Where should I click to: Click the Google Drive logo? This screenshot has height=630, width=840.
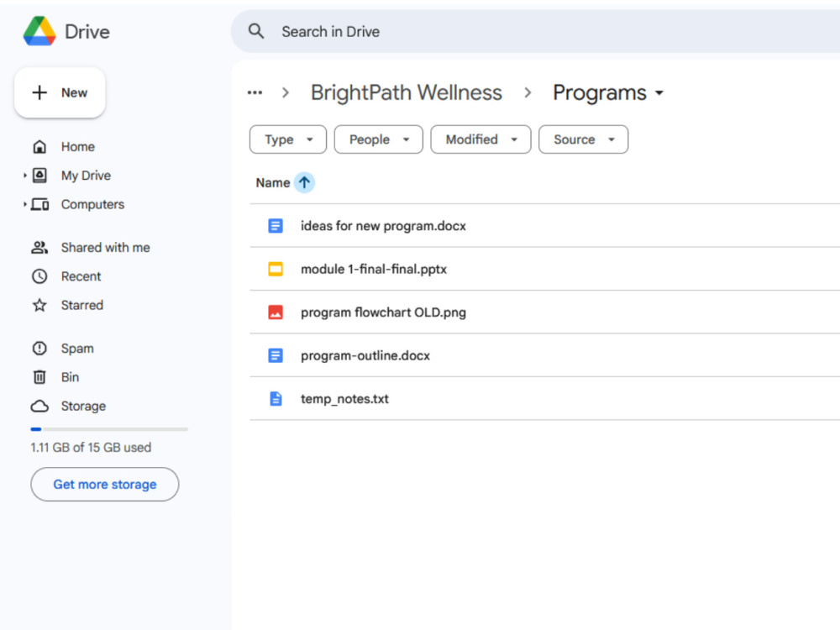point(39,31)
